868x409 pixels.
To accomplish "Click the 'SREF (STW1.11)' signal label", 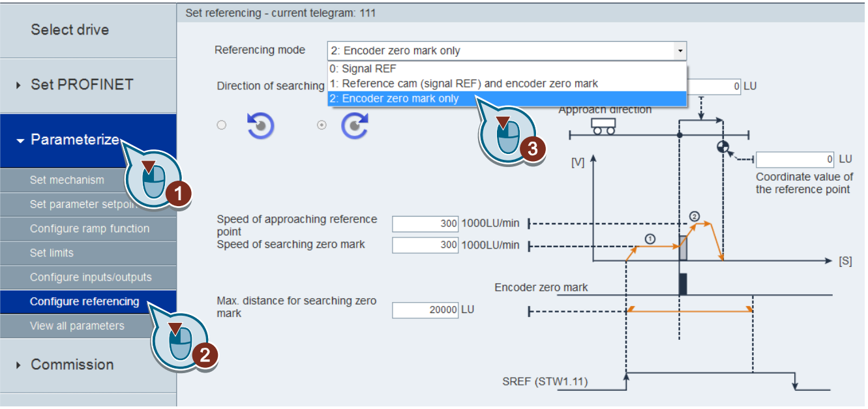I will [545, 382].
